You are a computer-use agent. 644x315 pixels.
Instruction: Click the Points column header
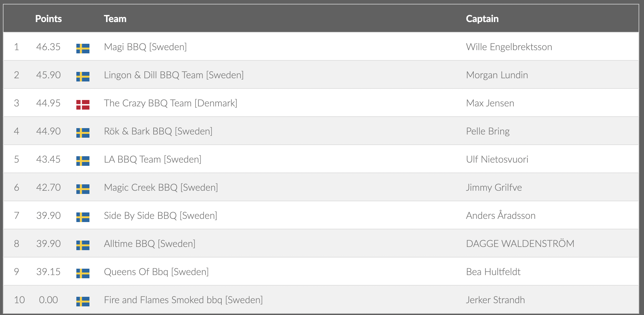pyautogui.click(x=48, y=19)
